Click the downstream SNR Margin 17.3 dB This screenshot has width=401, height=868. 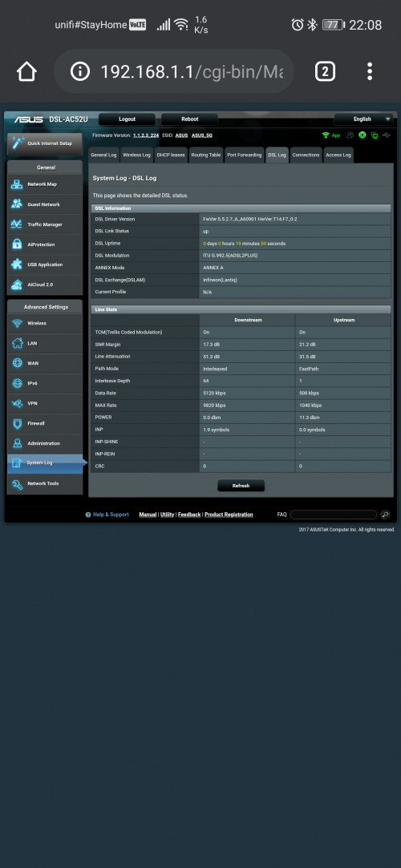click(x=212, y=345)
